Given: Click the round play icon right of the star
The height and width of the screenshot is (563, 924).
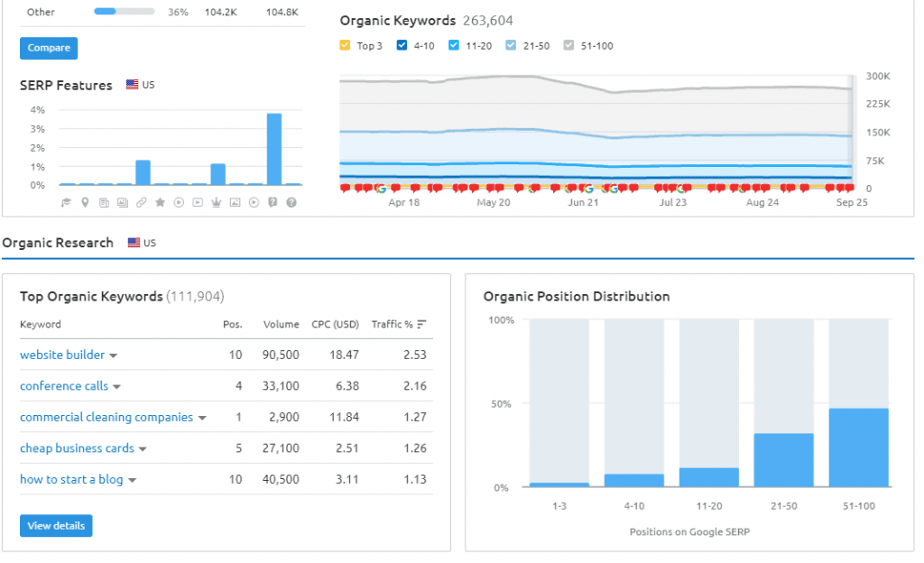Looking at the screenshot, I should point(180,203).
